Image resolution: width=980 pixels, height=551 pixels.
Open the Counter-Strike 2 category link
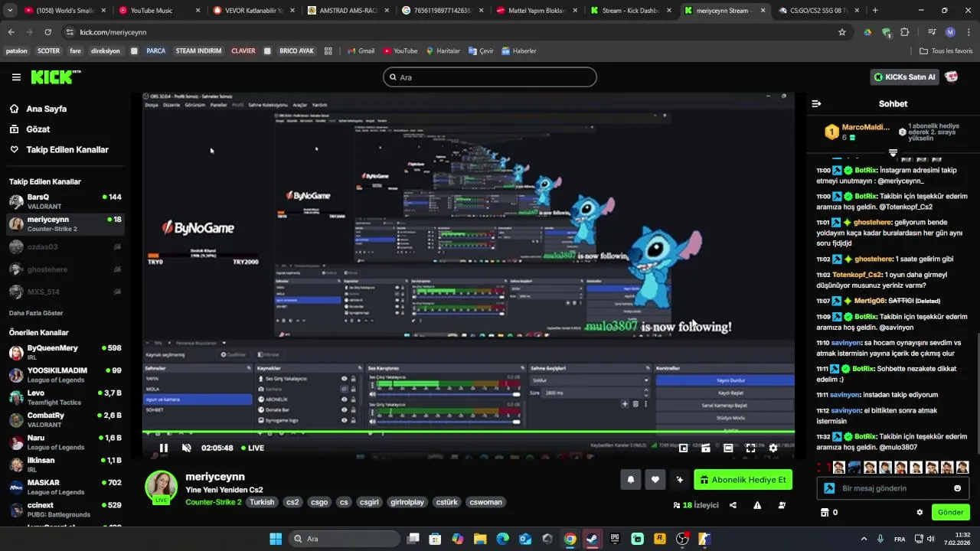[x=214, y=503]
